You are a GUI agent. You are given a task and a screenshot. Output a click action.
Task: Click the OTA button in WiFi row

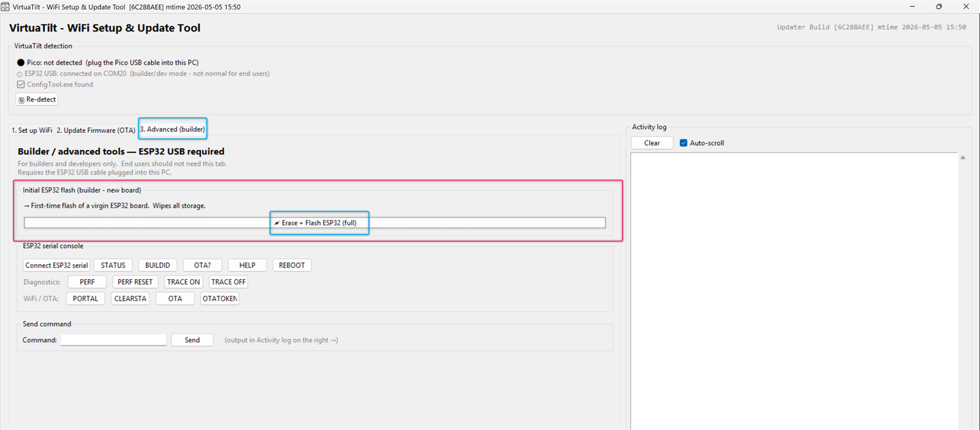175,298
